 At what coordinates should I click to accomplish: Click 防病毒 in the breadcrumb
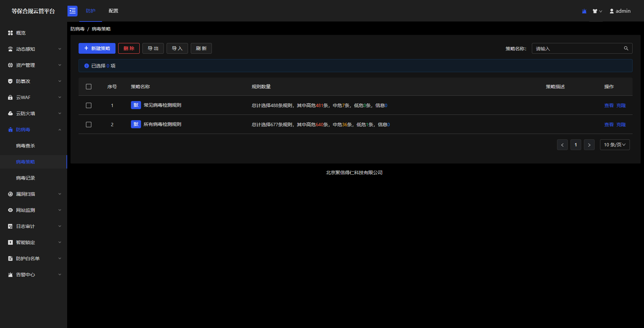[x=78, y=29]
